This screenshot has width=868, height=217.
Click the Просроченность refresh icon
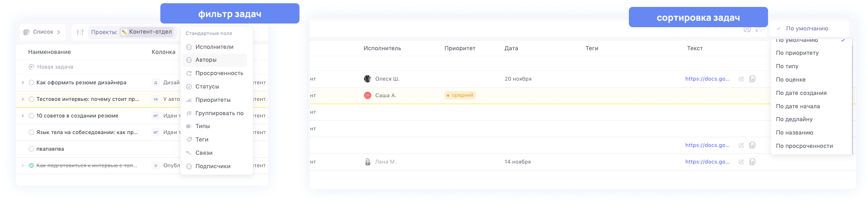(189, 73)
